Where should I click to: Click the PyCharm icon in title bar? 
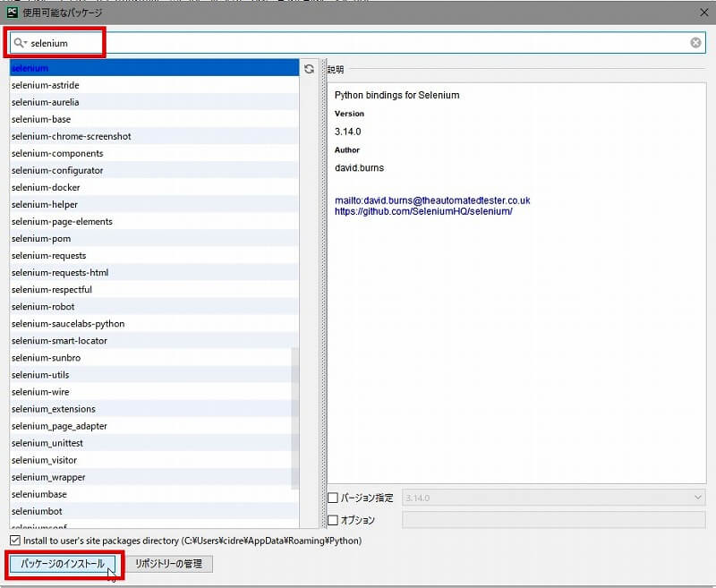click(x=13, y=13)
